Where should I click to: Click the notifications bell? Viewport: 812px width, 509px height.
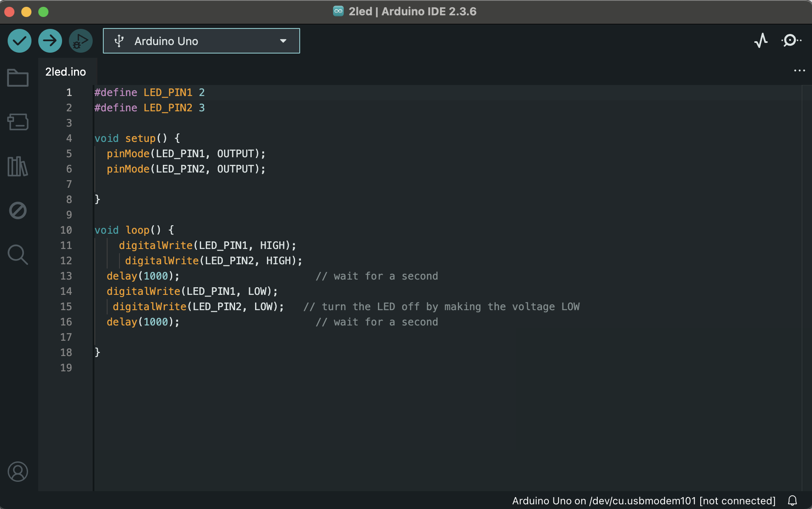coord(792,501)
